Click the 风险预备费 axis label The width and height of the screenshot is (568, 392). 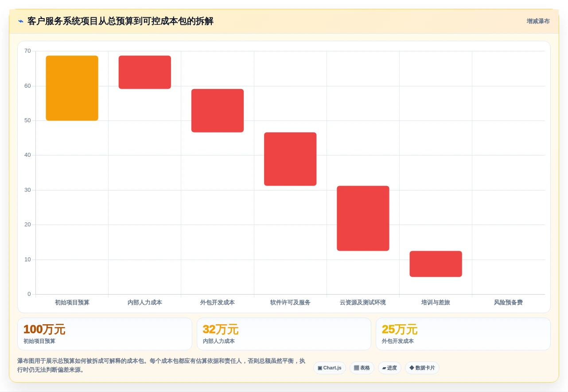[x=508, y=303]
